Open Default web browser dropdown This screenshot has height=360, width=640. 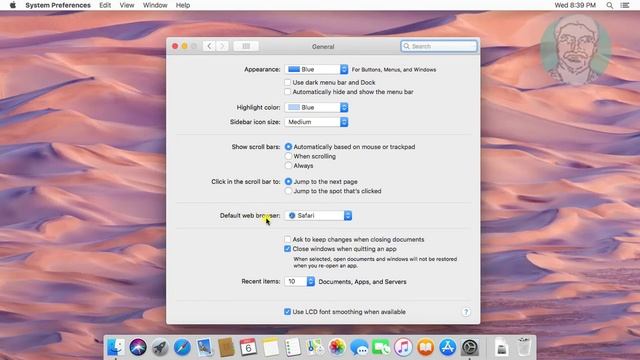[318, 216]
